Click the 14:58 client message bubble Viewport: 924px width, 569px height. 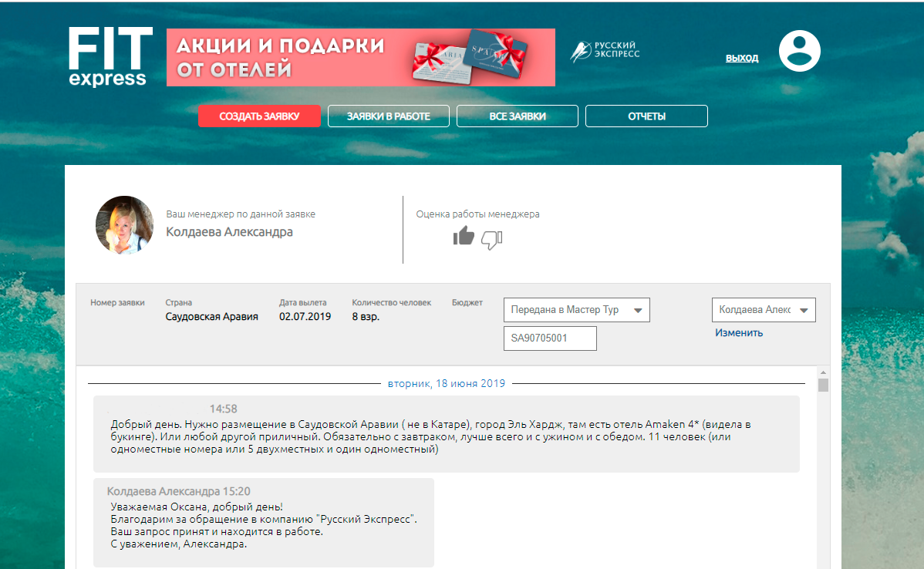(446, 436)
